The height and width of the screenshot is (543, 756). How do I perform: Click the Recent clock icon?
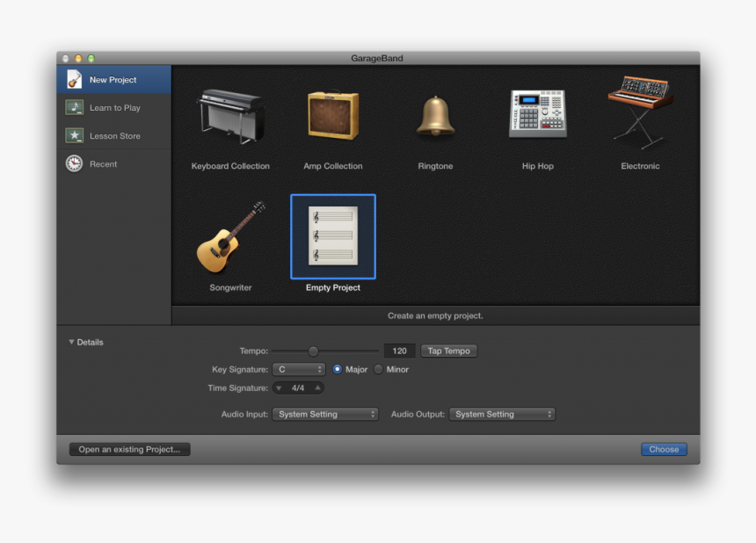(74, 163)
